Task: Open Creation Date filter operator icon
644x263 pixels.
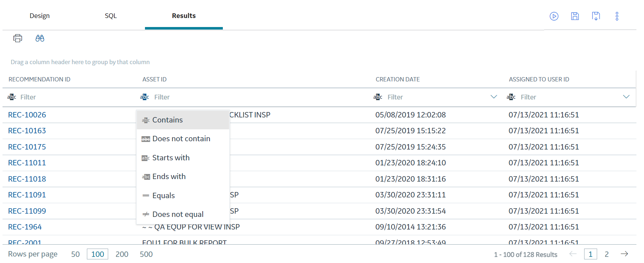Action: pyautogui.click(x=378, y=97)
